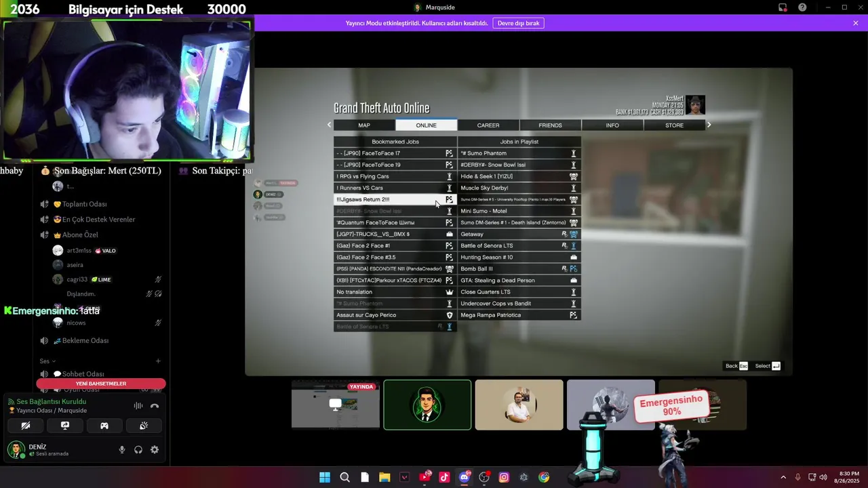Add a channel with plus next to Ses
The width and height of the screenshot is (868, 488).
pyautogui.click(x=158, y=361)
